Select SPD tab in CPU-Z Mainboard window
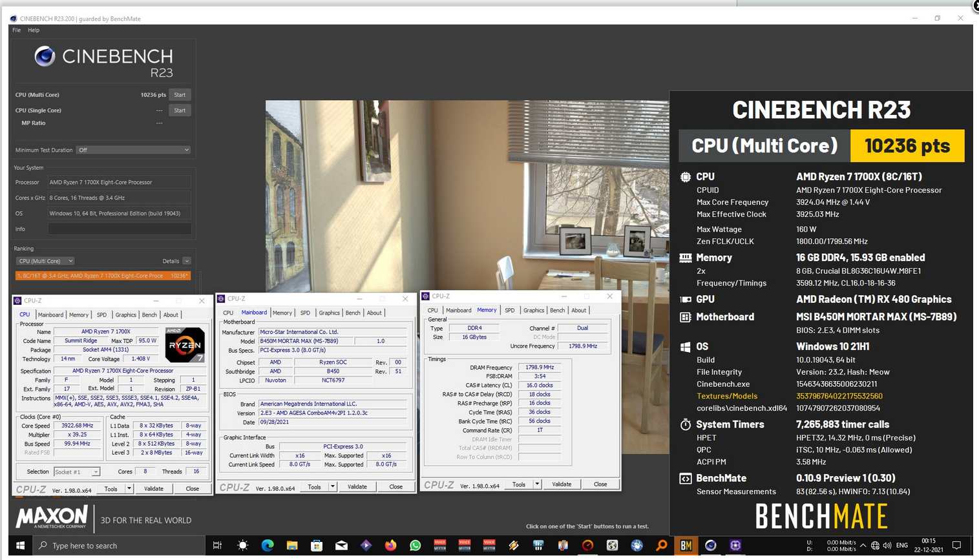This screenshot has width=979, height=560. 305,313
